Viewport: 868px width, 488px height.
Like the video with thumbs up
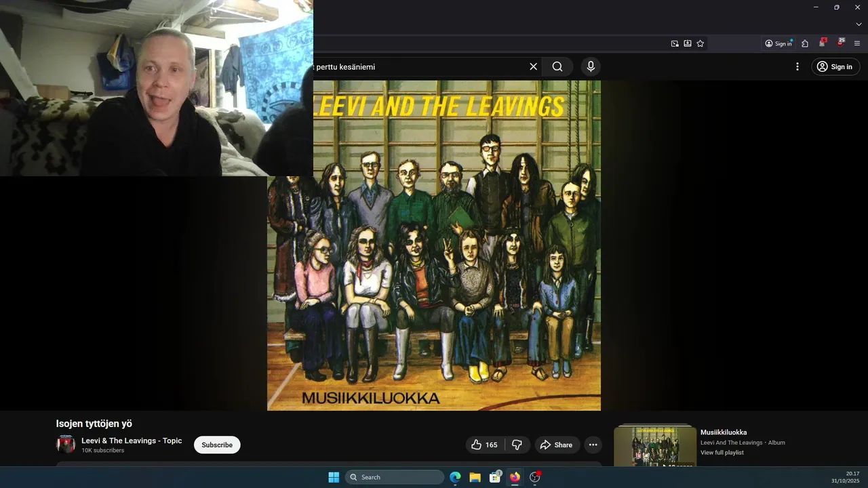(x=485, y=445)
